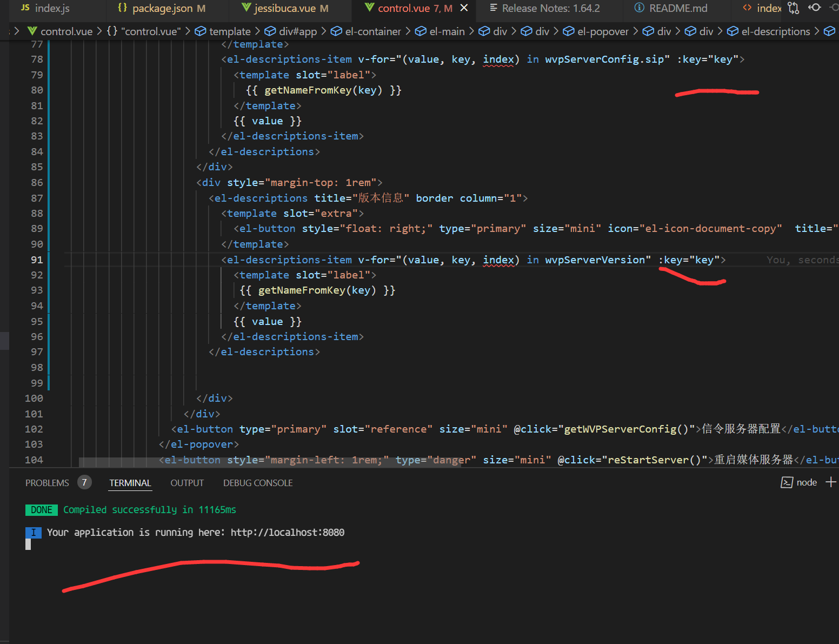Open the PROBLEMS panel tab
Image resolution: width=839 pixels, height=644 pixels.
pyautogui.click(x=47, y=483)
